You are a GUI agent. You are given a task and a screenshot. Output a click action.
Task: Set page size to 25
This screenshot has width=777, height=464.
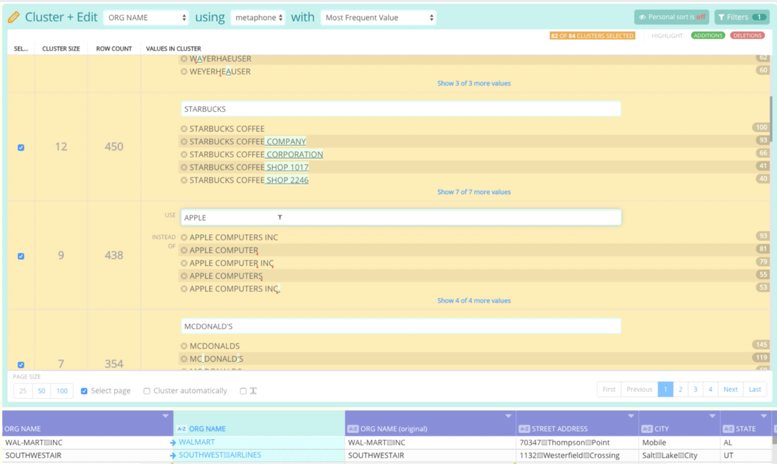click(x=23, y=391)
